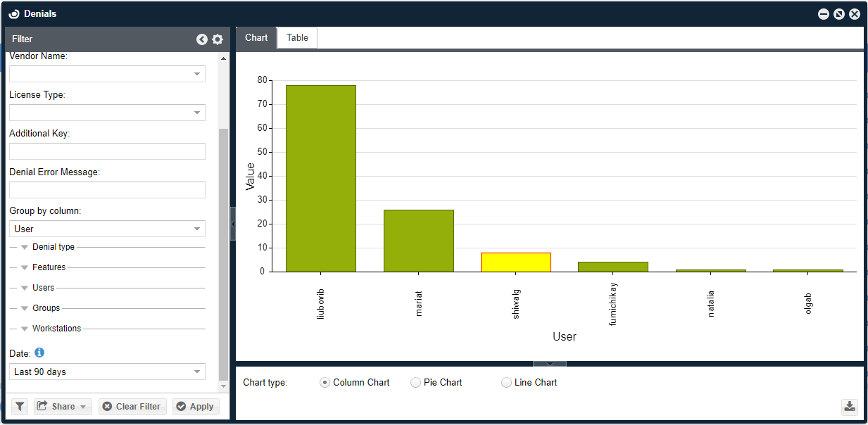This screenshot has height=425, width=868.
Task: Restore the Denials window using the title bar icon
Action: (838, 14)
